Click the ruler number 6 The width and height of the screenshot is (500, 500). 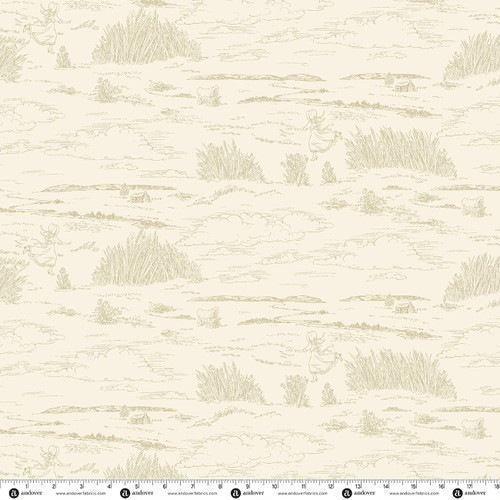164,486
